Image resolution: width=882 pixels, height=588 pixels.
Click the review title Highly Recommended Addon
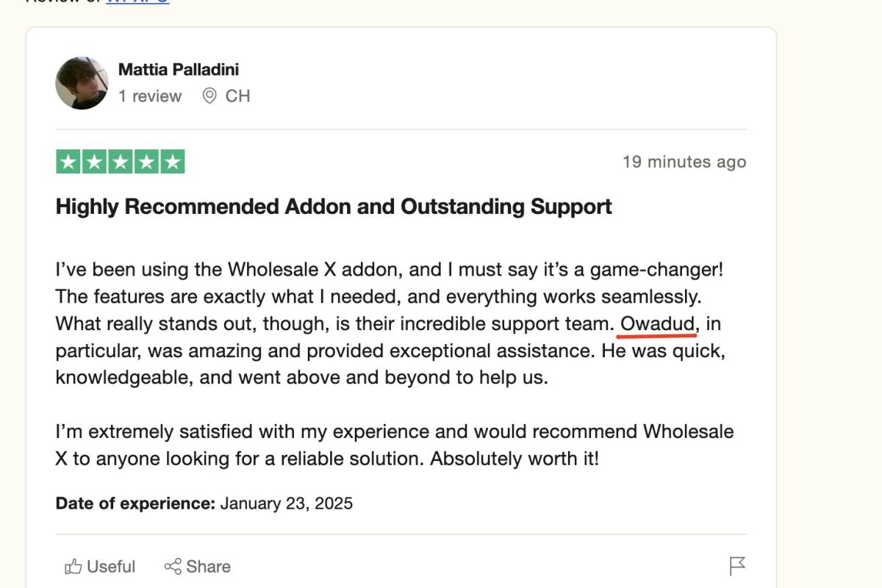pos(332,207)
